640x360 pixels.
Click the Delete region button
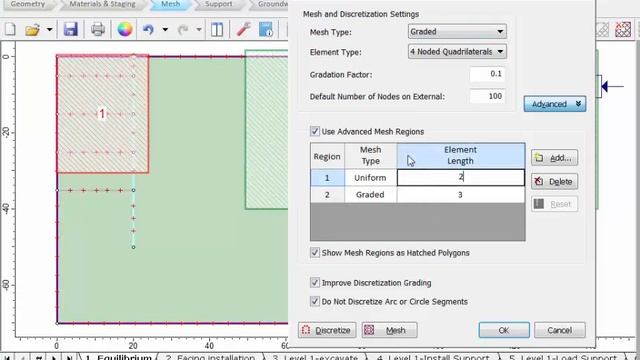click(554, 181)
